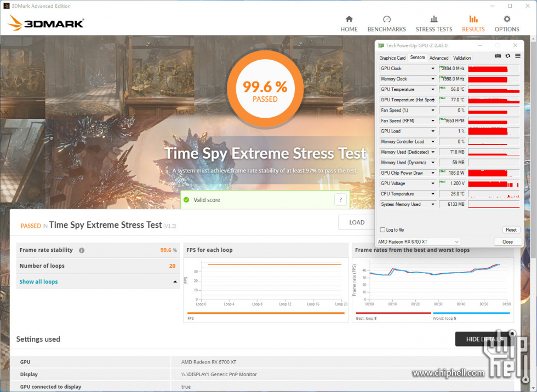Click the LOAD button
537x392 pixels.
tap(357, 222)
